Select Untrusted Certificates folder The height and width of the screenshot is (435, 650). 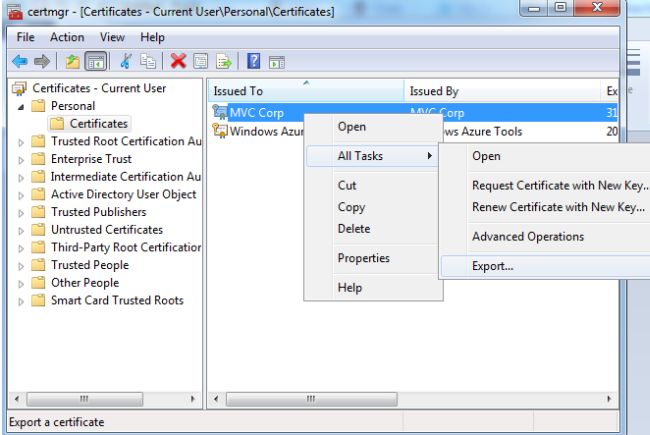107,230
